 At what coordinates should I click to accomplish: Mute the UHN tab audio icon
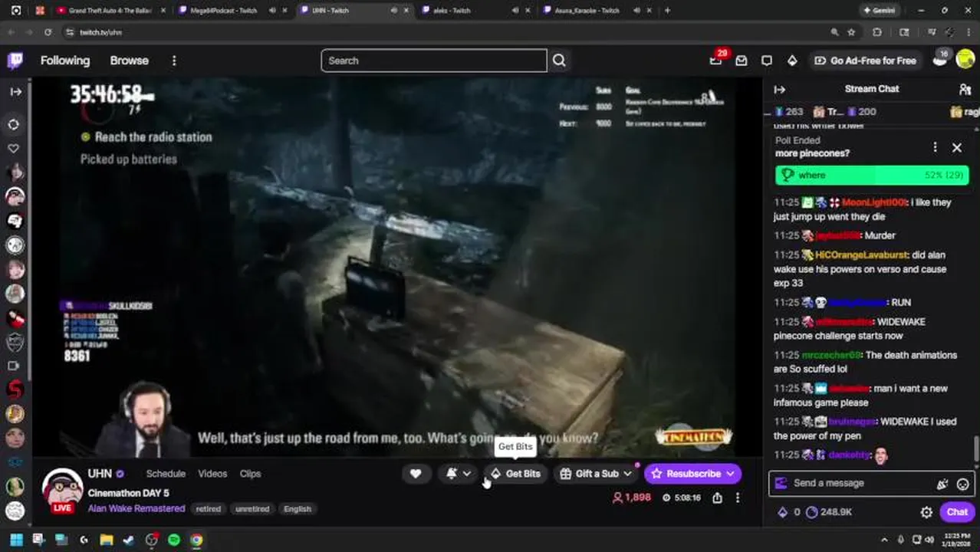click(394, 11)
